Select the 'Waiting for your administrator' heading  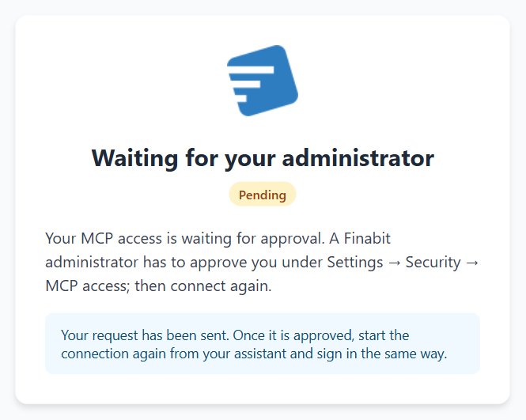(x=263, y=158)
